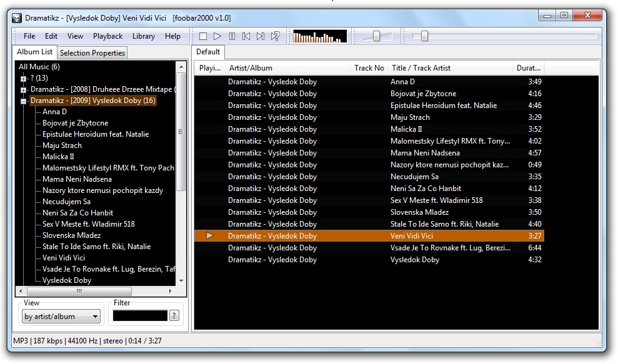The height and width of the screenshot is (364, 618).
Task: Select Sex V Meste ft. Wladimir 518 playlist row
Action: tap(369, 200)
